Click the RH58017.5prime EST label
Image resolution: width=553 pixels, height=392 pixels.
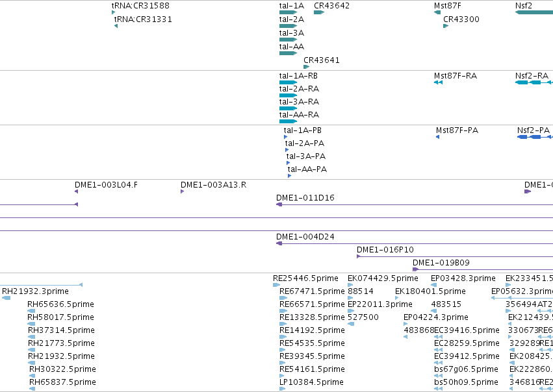(x=60, y=317)
